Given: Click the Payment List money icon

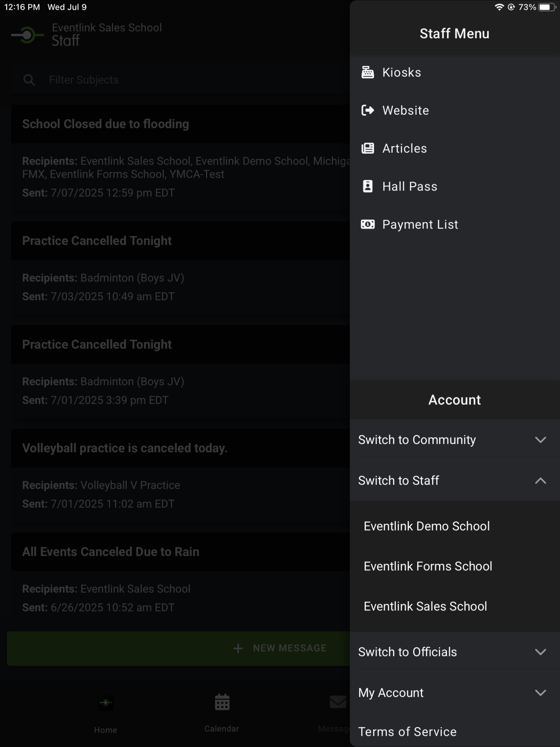Looking at the screenshot, I should 367,224.
